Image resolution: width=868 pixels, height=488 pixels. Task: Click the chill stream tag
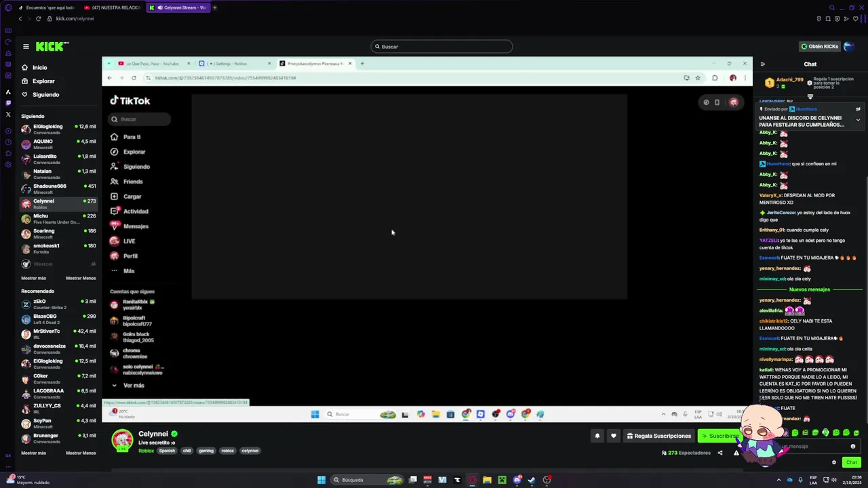point(186,451)
